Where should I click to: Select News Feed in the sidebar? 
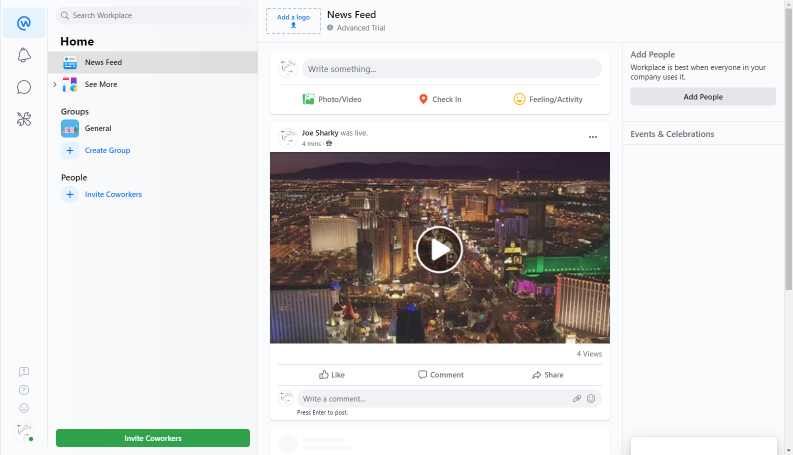click(103, 62)
